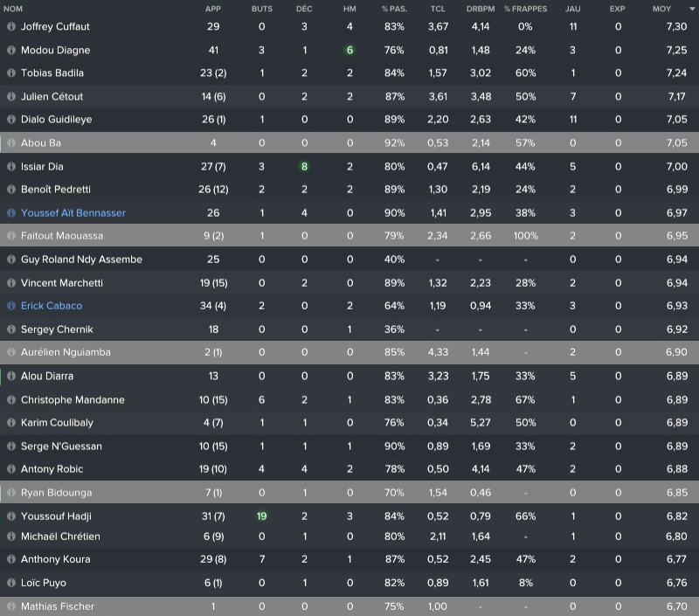This screenshot has height=616, width=699.
Task: Open the info icon next to Alou Diarra
Action: pyautogui.click(x=11, y=376)
